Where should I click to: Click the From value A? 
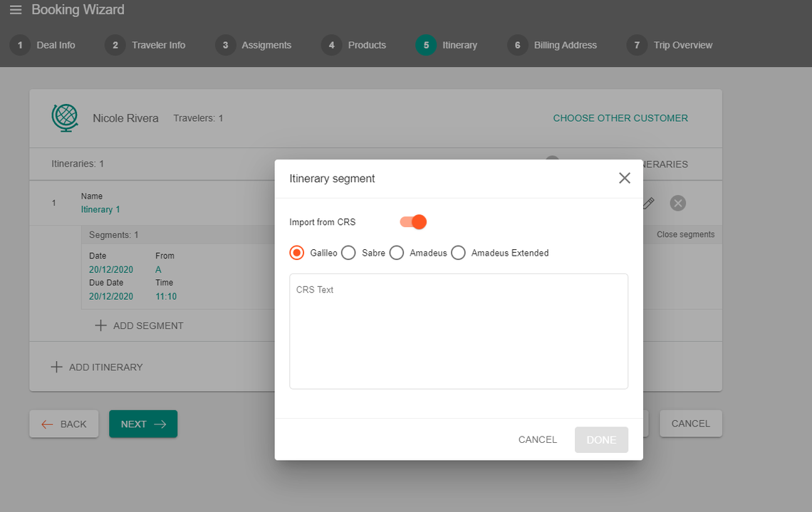[x=158, y=269]
